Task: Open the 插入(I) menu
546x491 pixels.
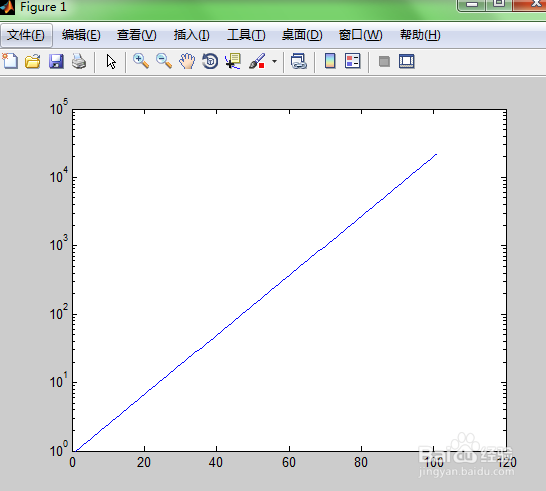Action: click(192, 35)
